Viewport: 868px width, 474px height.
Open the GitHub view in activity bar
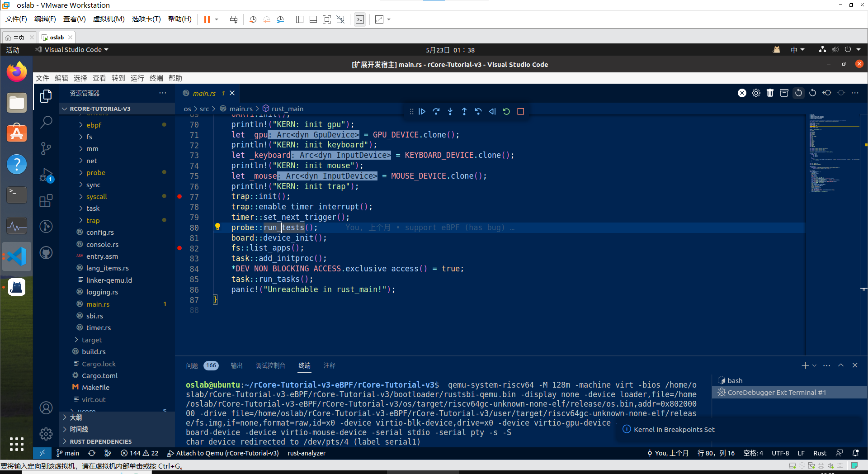46,253
